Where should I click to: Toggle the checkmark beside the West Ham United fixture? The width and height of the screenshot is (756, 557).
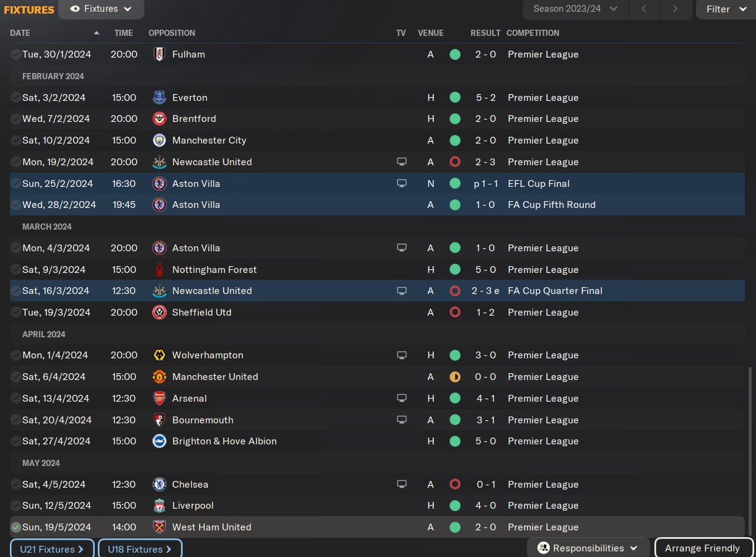click(16, 527)
